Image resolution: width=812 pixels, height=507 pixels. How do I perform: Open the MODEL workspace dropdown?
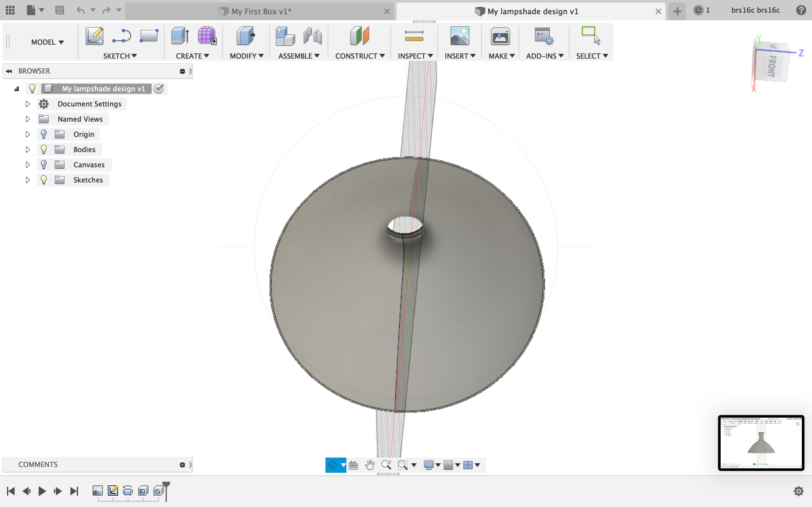tap(47, 42)
